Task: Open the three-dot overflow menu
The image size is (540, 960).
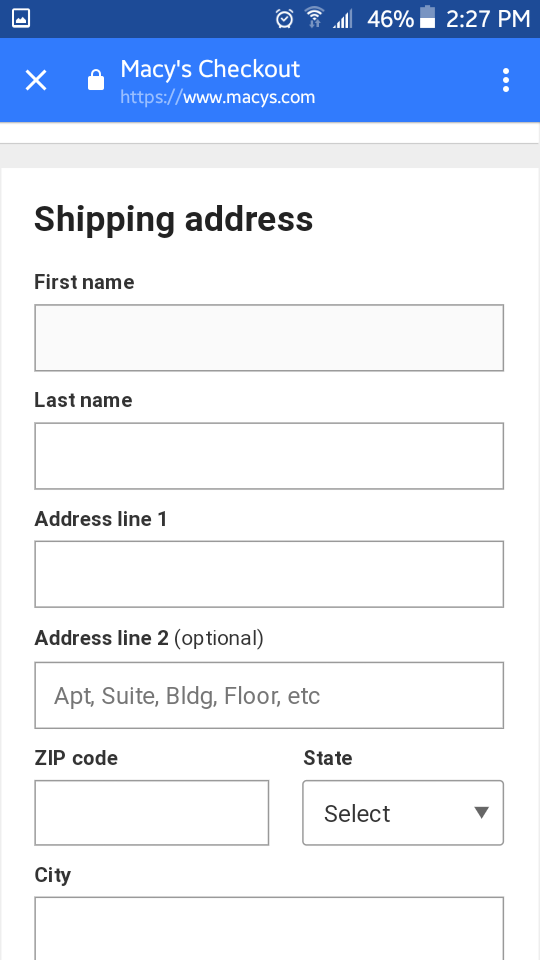Action: 506,80
